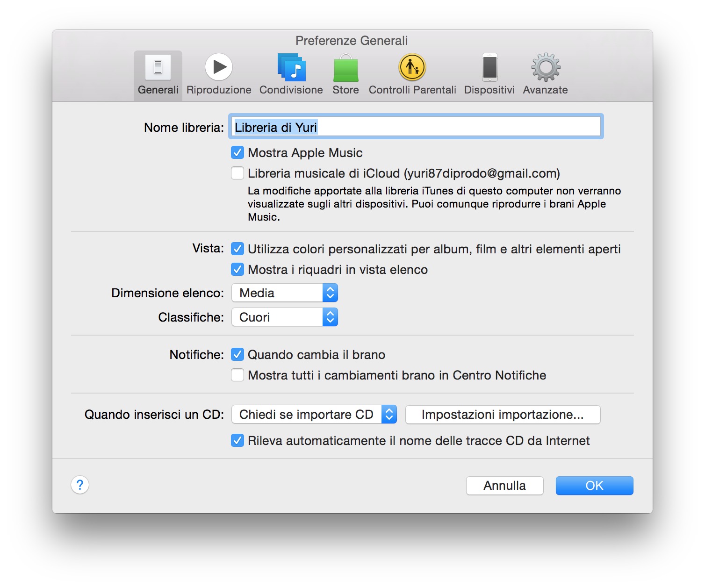Click the Quando inserisci un CD label
This screenshot has height=588, width=705.
pyautogui.click(x=154, y=415)
